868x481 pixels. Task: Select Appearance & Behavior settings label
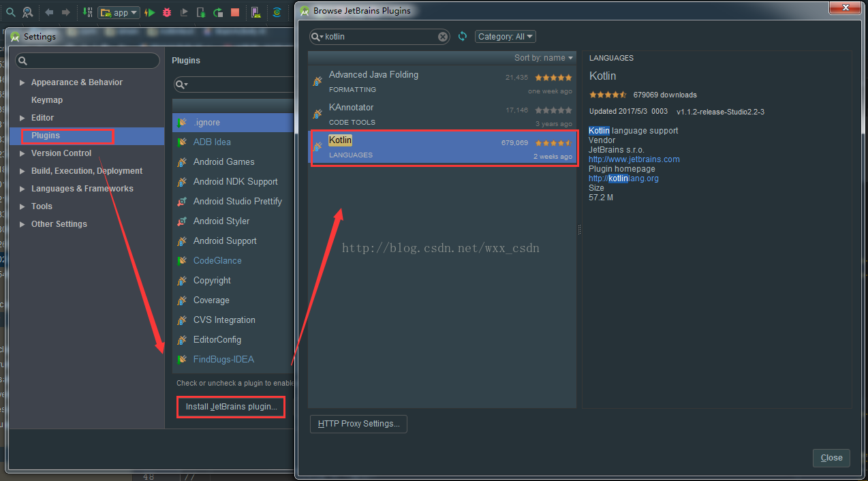pos(77,82)
